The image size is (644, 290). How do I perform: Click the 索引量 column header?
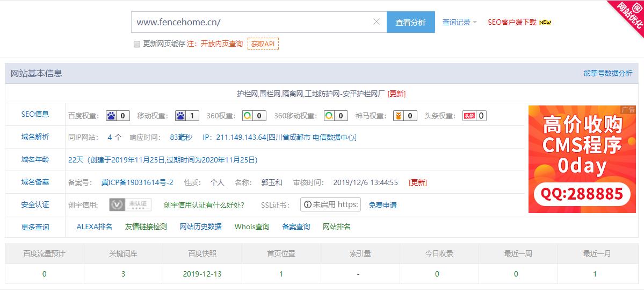click(x=360, y=253)
